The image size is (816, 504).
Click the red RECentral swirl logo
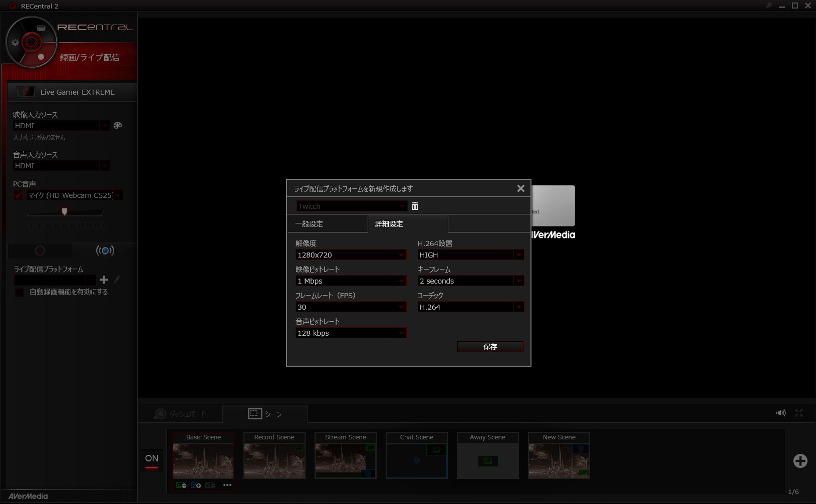[x=31, y=42]
